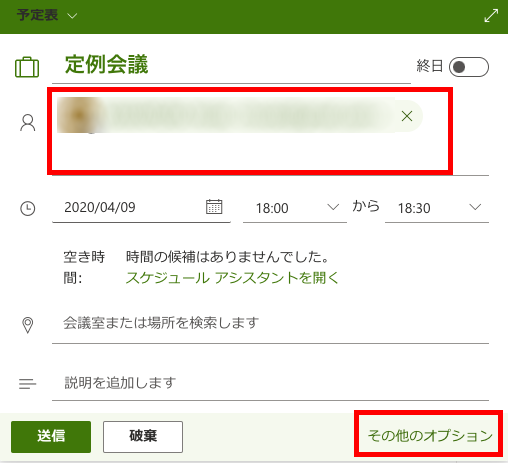Expand the event form to full view
Image resolution: width=508 pixels, height=463 pixels.
click(491, 16)
